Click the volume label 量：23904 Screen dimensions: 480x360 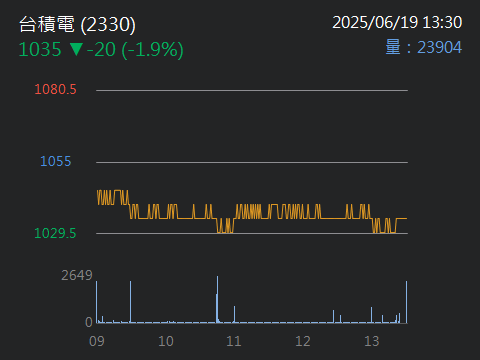coord(424,47)
